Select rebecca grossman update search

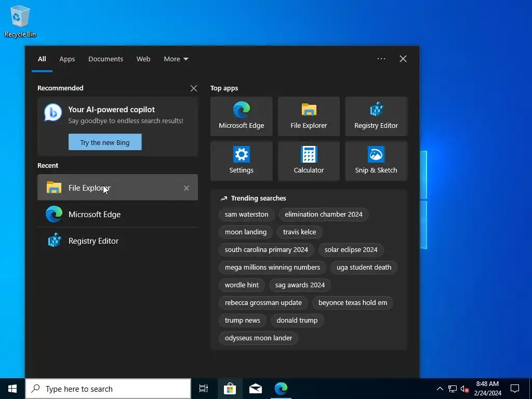[263, 303]
